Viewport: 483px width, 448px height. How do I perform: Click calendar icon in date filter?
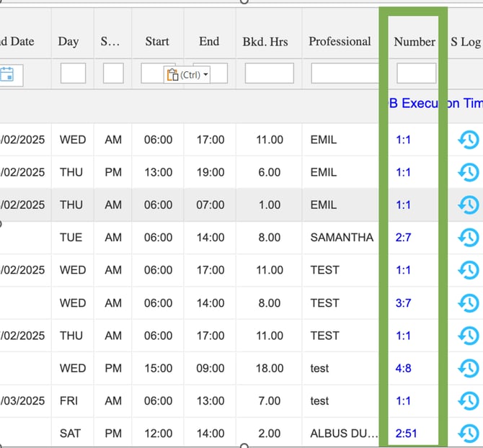pos(7,73)
